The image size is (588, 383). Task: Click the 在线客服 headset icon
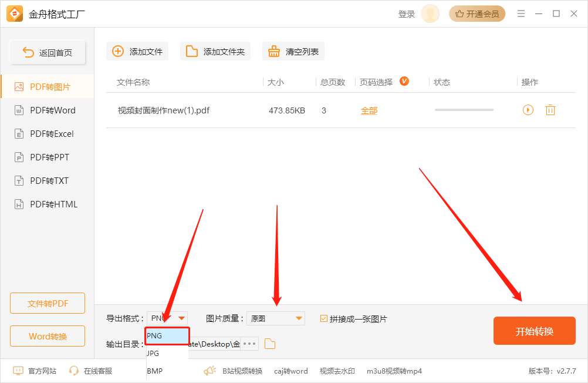tap(74, 371)
